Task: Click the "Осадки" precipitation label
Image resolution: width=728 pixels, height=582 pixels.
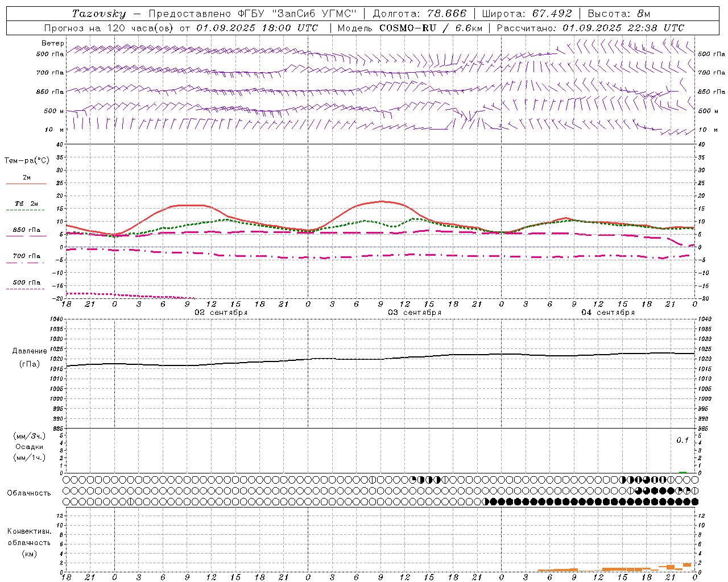Action: pos(30,447)
